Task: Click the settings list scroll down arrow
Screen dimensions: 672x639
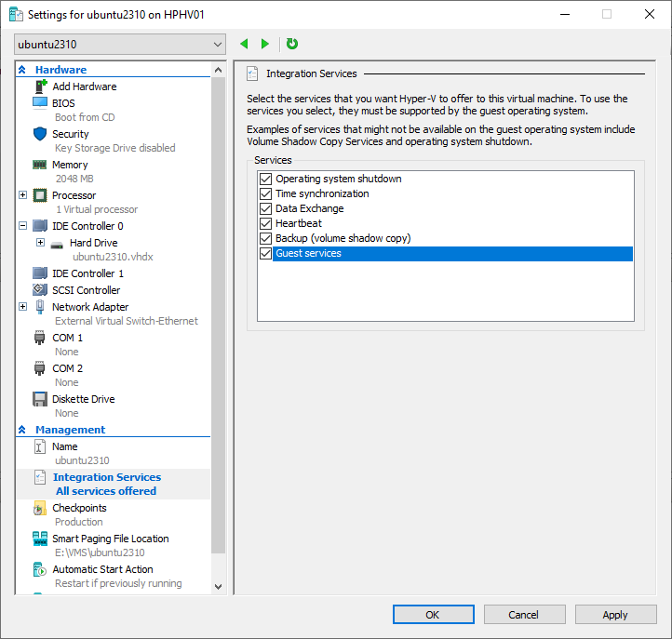Action: 219,587
